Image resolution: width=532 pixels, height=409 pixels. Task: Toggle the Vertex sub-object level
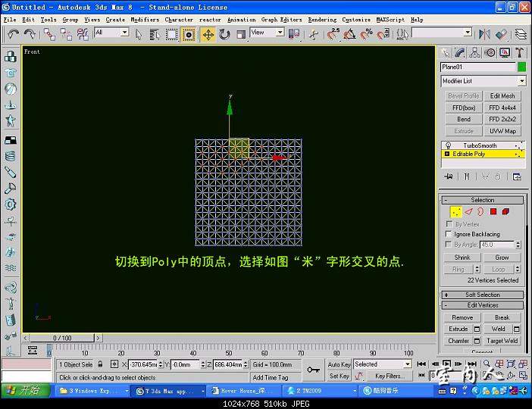coord(456,212)
